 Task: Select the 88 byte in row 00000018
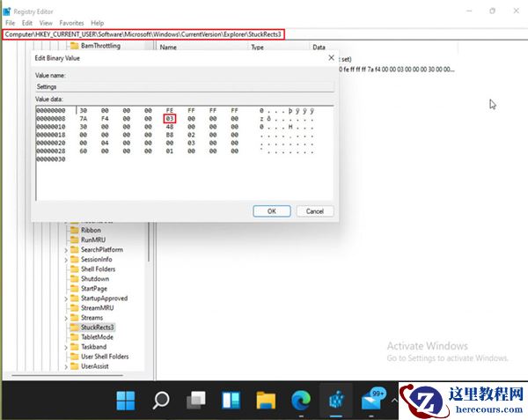point(169,135)
